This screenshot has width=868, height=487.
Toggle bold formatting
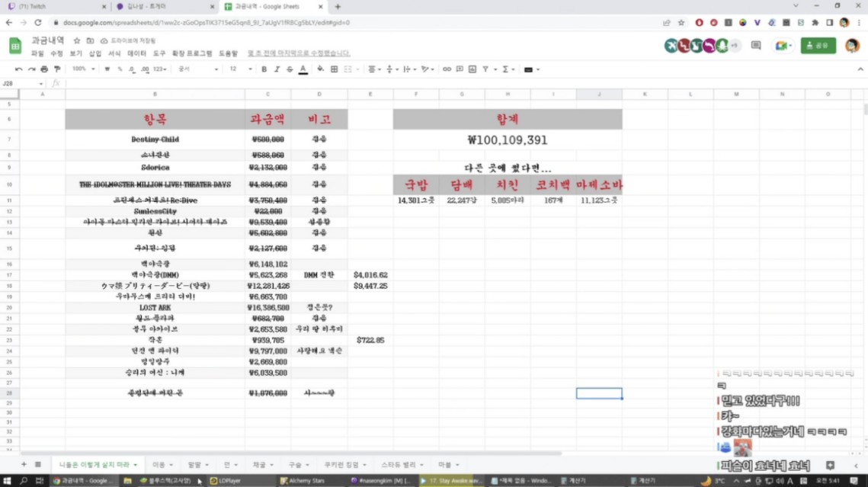pyautogui.click(x=264, y=69)
